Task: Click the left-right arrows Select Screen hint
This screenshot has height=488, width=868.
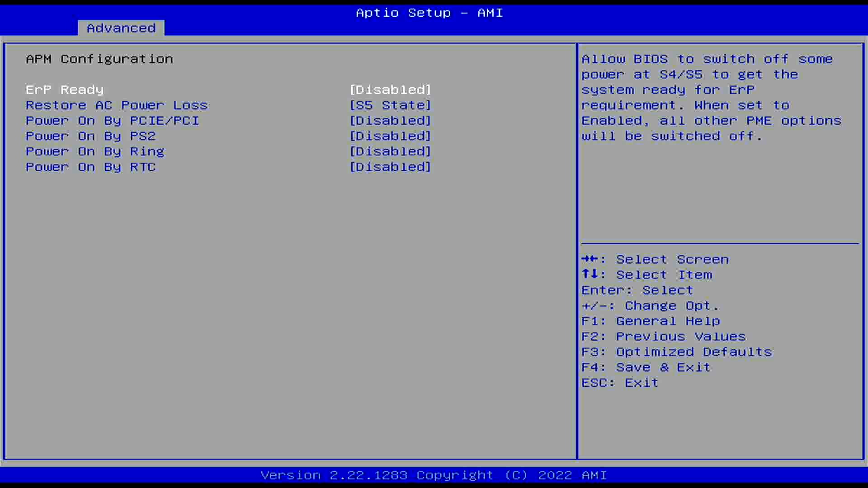Action: point(655,259)
